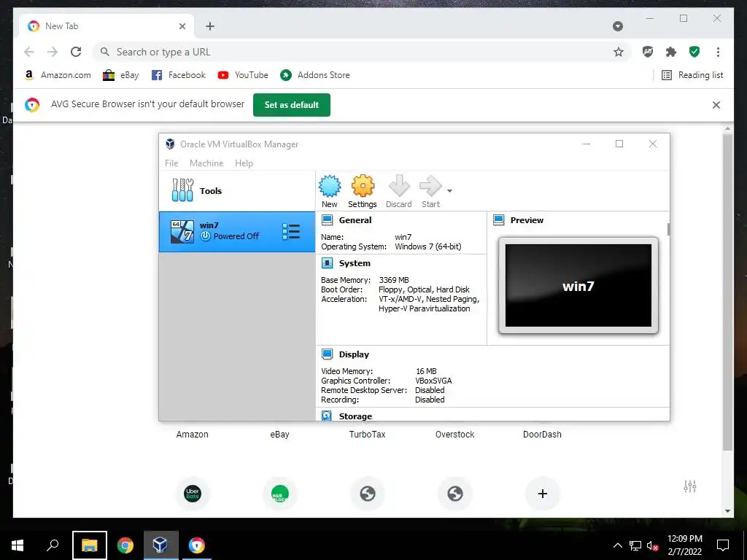The image size is (747, 560).
Task: Select the Tools entry in VirtualBox sidebar
Action: click(x=237, y=191)
